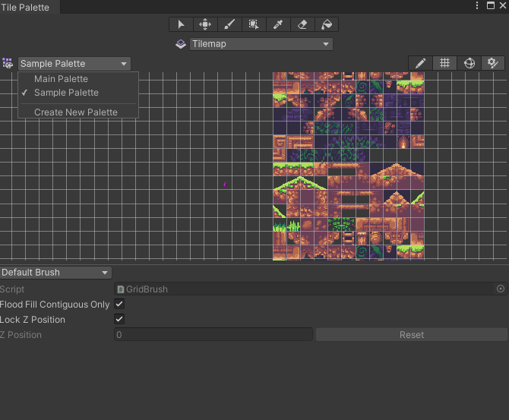Select the Eyedropper picker tool
The image size is (509, 420).
278,24
